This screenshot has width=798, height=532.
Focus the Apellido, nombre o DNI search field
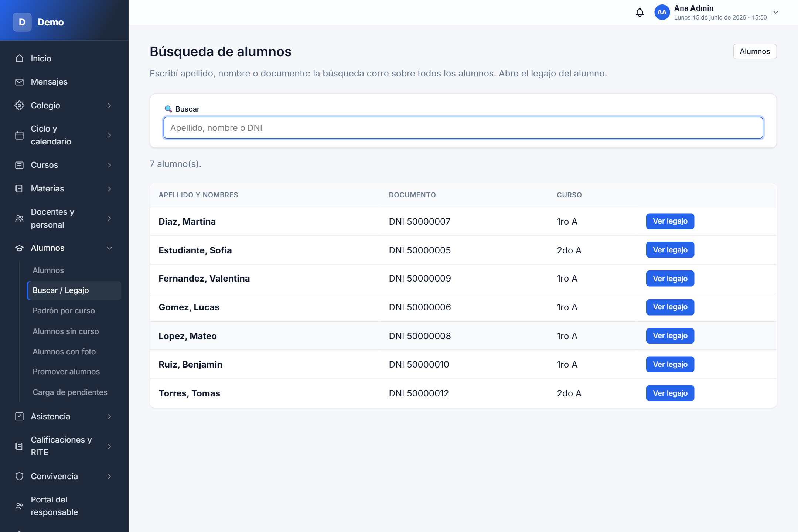click(x=463, y=128)
